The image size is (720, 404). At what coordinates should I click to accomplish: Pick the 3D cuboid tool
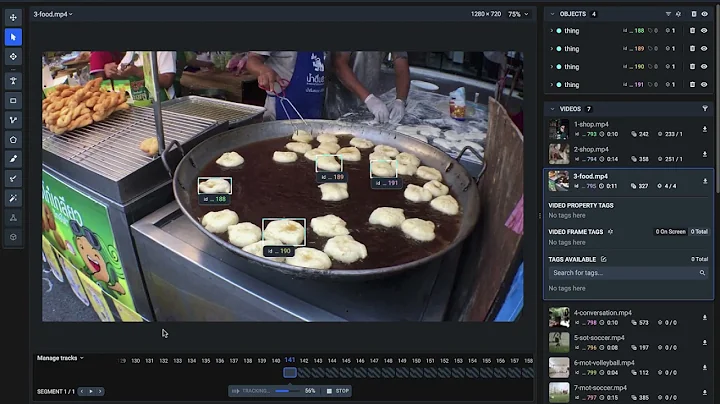13,237
